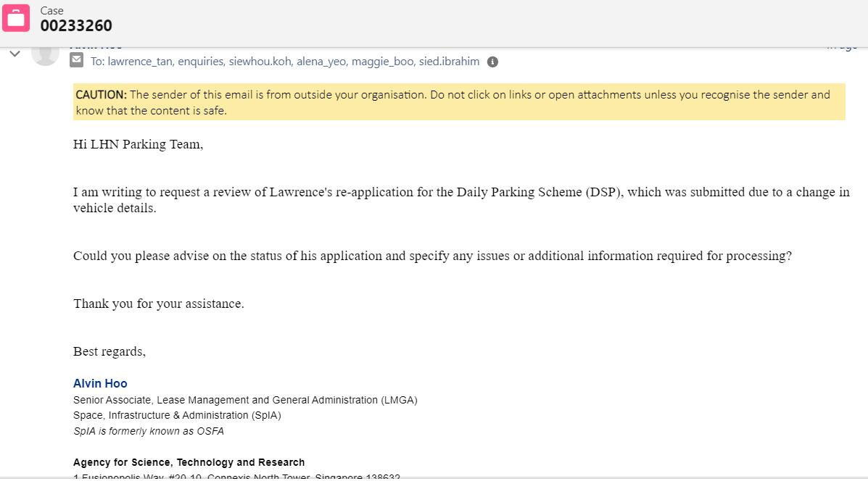
Task: Click 'Space, Infrastructure & Administration (SpIA)' line
Action: click(177, 415)
